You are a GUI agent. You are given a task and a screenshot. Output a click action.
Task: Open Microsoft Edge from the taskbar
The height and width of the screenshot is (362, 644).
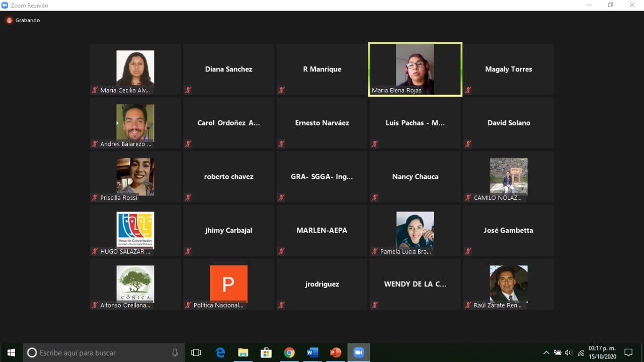coord(220,353)
